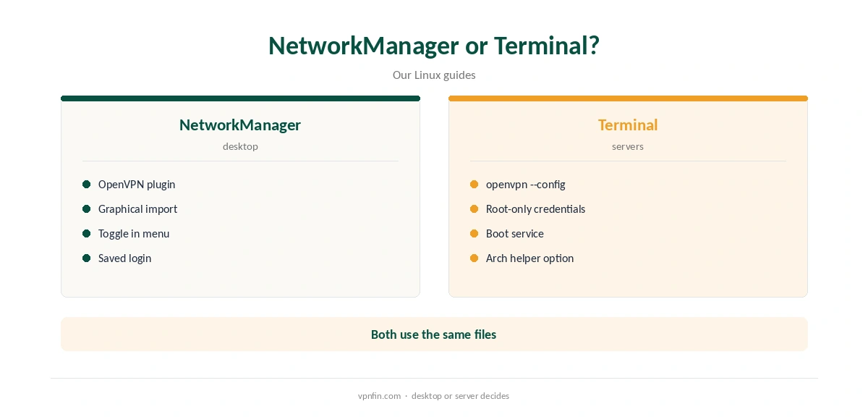
Task: Select the "Our Linux guides" subtitle
Action: click(434, 75)
